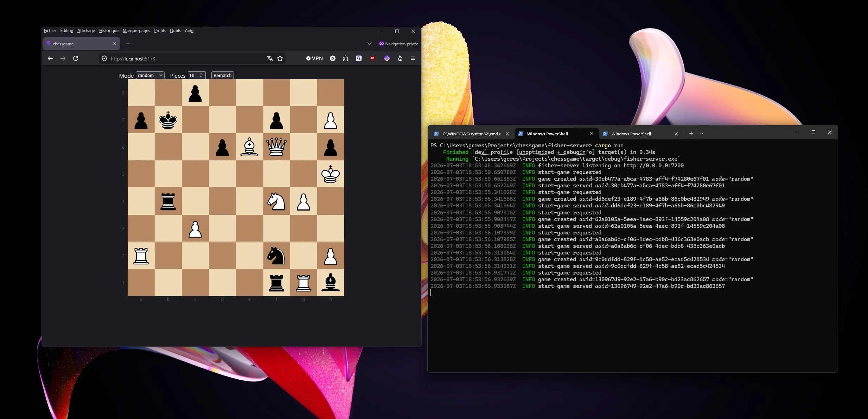
Task: Select the white knight on f4
Action: (x=276, y=201)
